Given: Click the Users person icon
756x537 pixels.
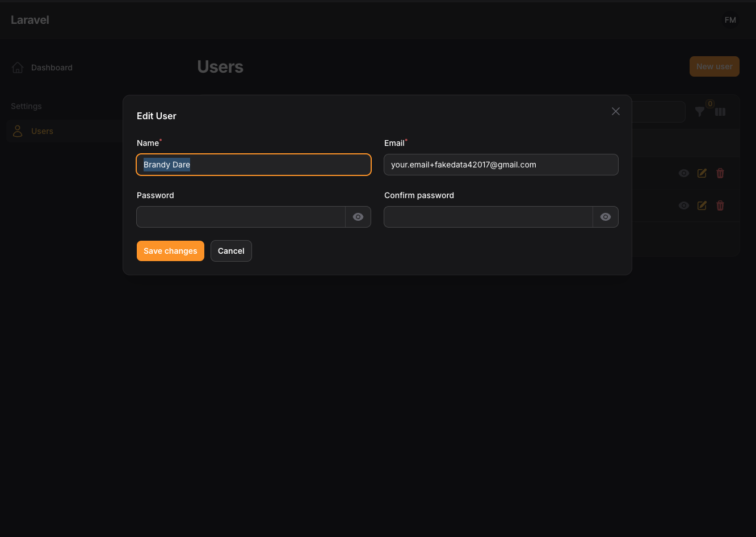Looking at the screenshot, I should (x=18, y=131).
